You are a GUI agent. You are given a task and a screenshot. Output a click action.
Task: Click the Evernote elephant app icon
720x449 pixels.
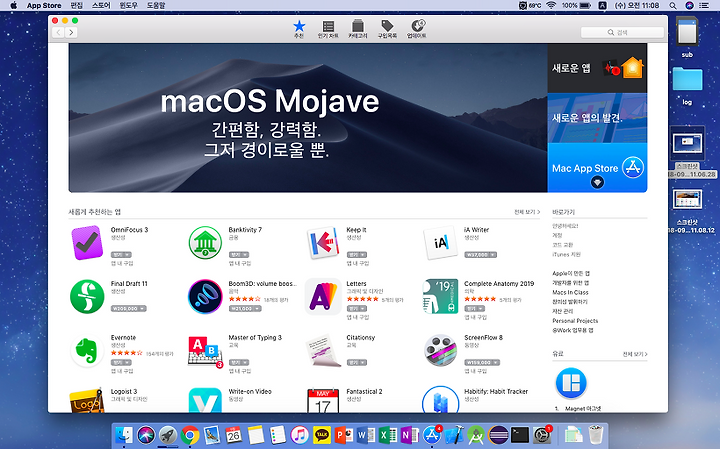tap(87, 350)
